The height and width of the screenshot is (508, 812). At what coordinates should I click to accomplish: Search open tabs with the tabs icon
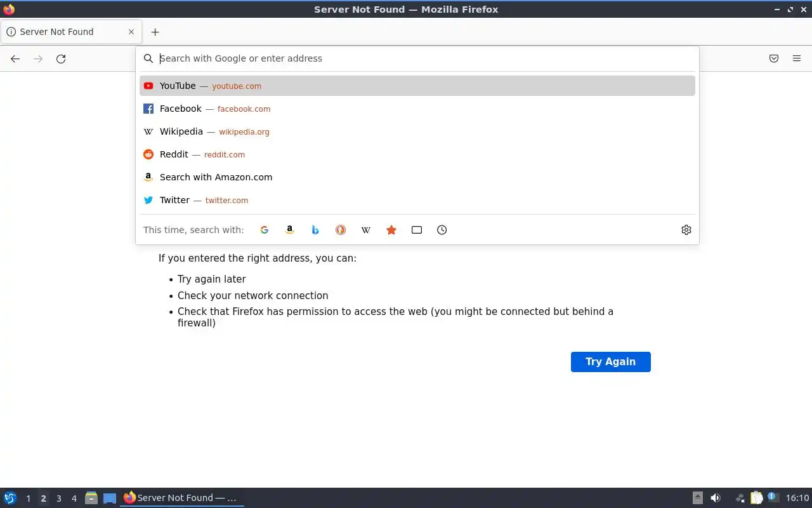417,230
